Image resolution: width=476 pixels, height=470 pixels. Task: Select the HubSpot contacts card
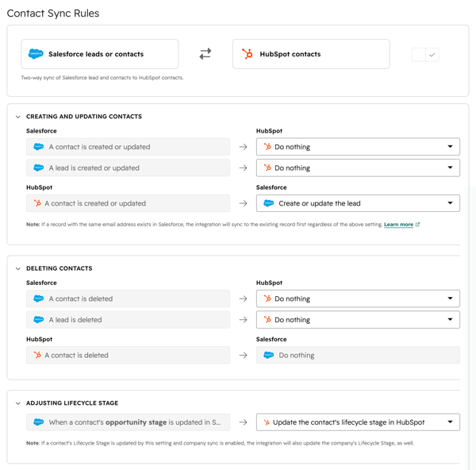coord(311,54)
